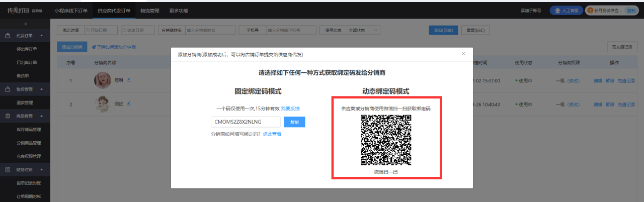Click the bag icon beside 代发订单

tap(8, 36)
